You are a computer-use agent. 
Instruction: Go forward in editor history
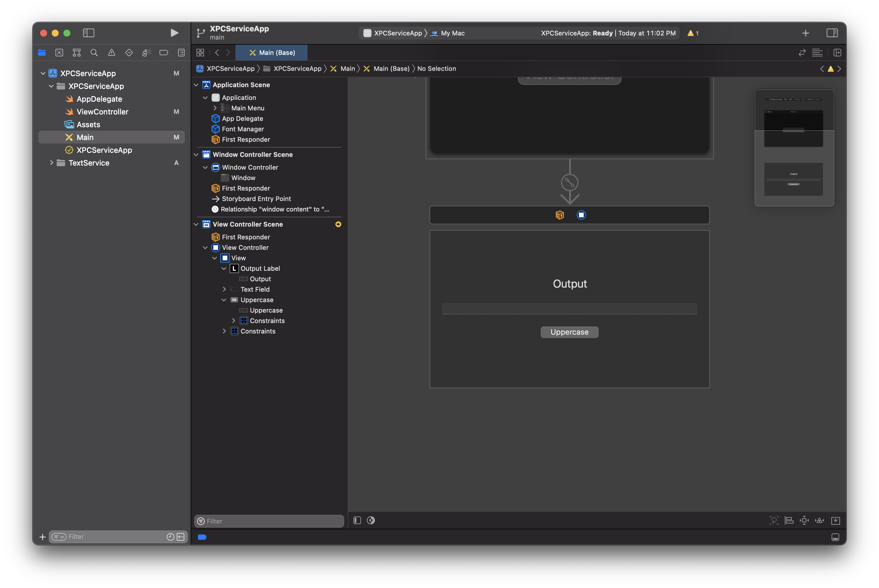coord(228,53)
